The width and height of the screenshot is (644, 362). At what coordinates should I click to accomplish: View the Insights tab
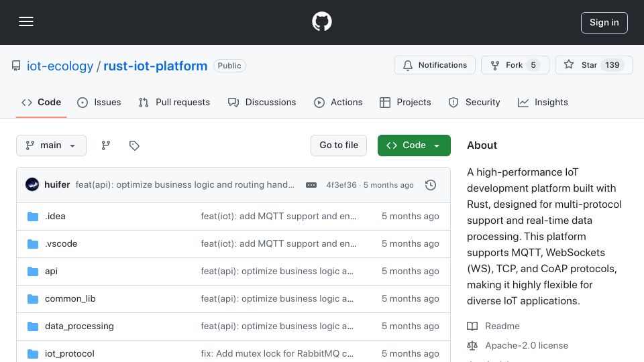tap(543, 102)
